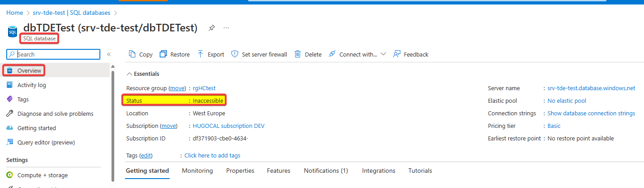Screen dimensions: 644x188
Task: Move the resource group via move link
Action: 176,88
